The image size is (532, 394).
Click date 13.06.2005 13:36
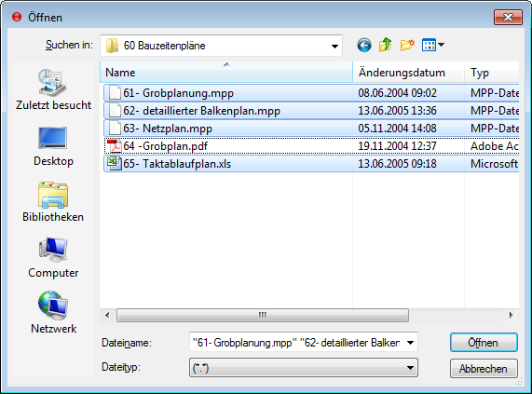(397, 111)
